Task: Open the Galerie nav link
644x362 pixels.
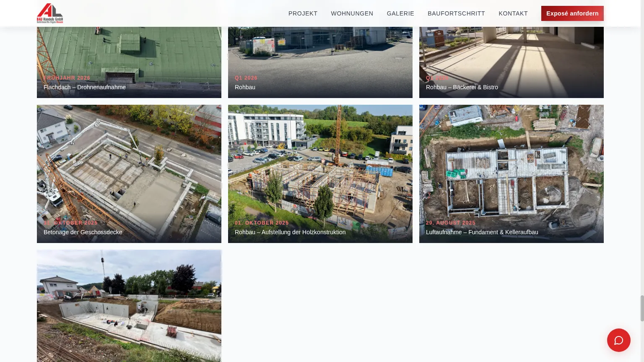Action: pos(400,13)
